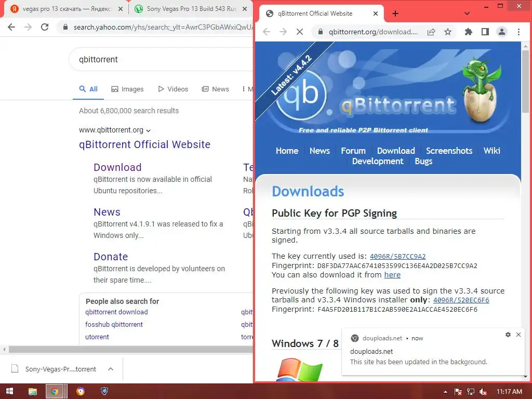The image size is (532, 399).
Task: Open the Development navigation link
Action: coord(378,162)
